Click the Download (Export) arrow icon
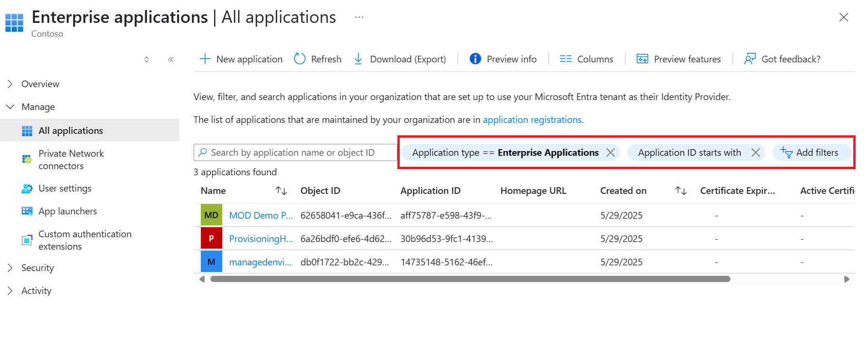The height and width of the screenshot is (343, 868). click(x=358, y=59)
